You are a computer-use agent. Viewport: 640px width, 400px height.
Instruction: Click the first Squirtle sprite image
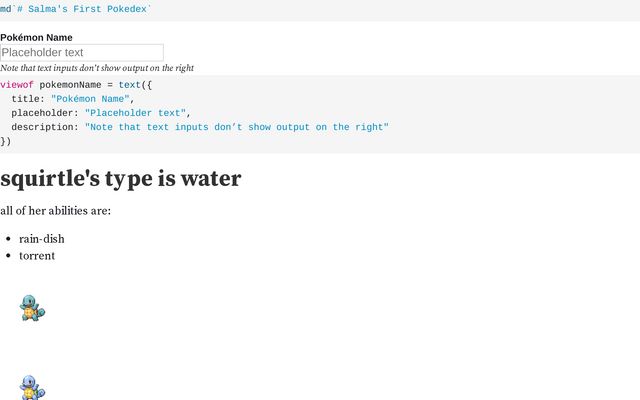32,308
